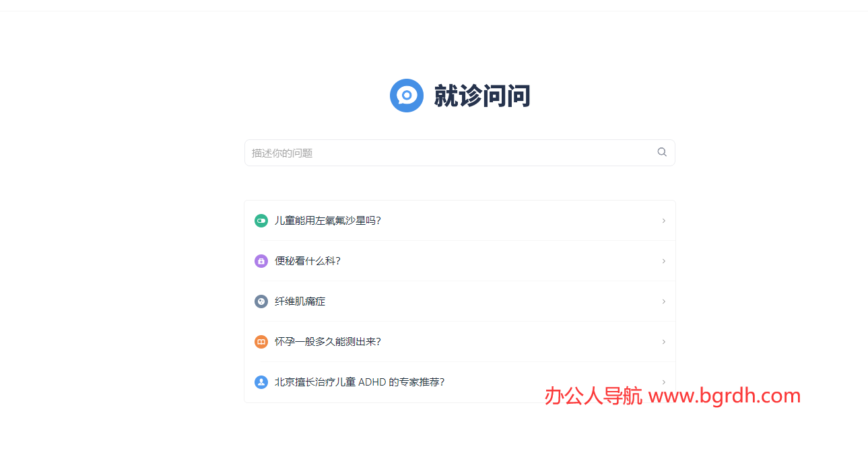Open 怀孕一般多久能测出来 via its chevron
Image resolution: width=868 pixels, height=463 pixels.
663,341
